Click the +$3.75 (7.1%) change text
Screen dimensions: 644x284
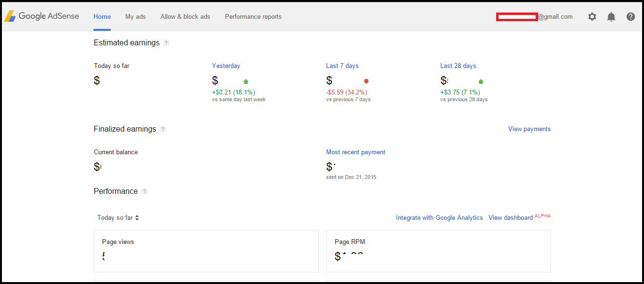(x=460, y=92)
